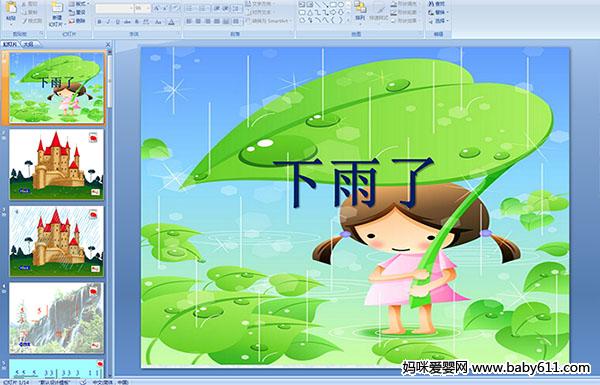The height and width of the screenshot is (385, 600).
Task: Toggle Bold text formatting
Action: click(100, 22)
